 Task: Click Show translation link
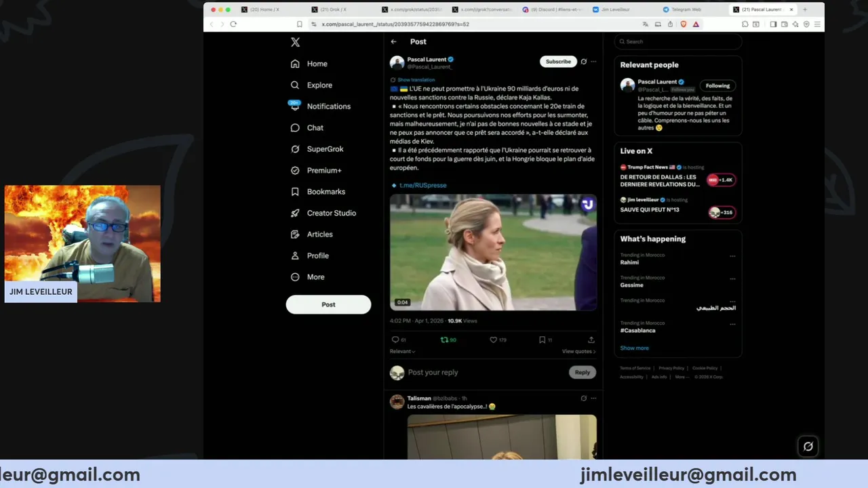[x=416, y=80]
